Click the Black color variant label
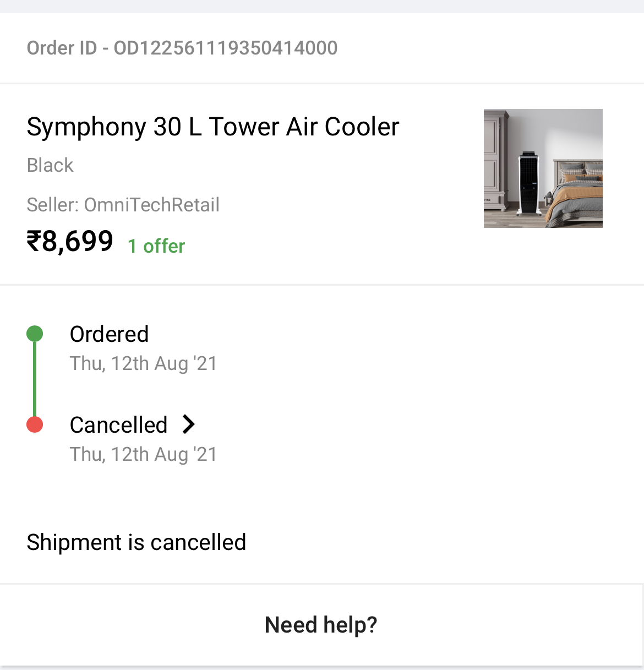The image size is (644, 670). (50, 165)
